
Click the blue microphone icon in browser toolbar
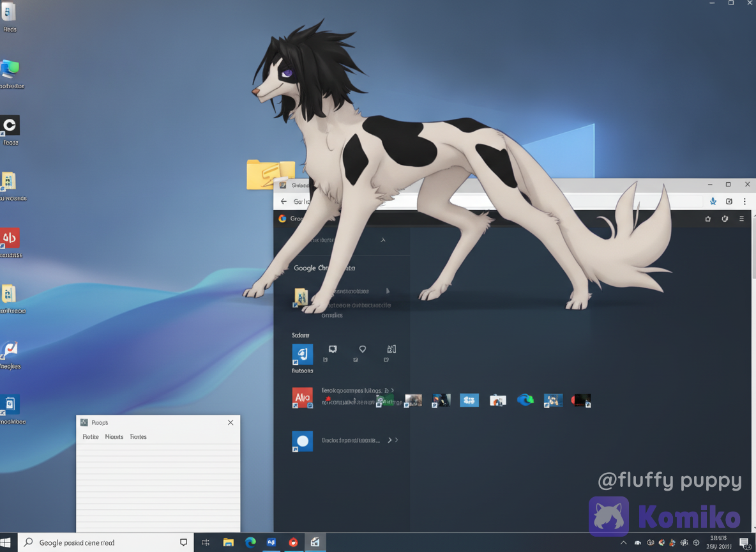pos(713,201)
